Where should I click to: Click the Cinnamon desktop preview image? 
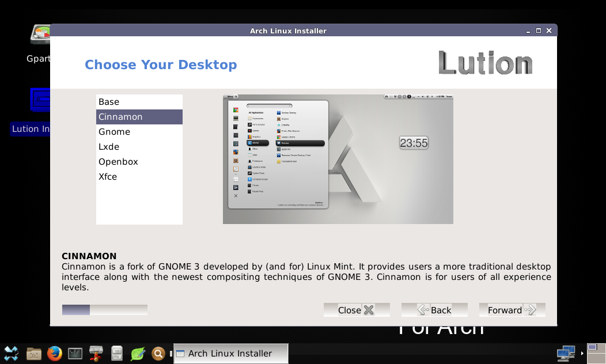pos(338,159)
